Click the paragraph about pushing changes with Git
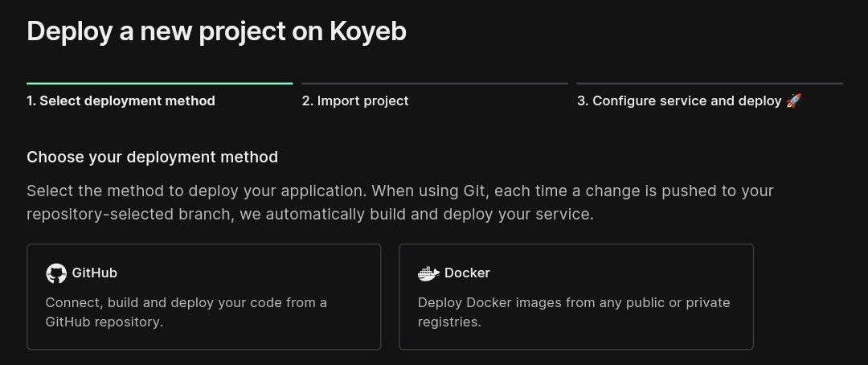868x365 pixels. tap(399, 202)
